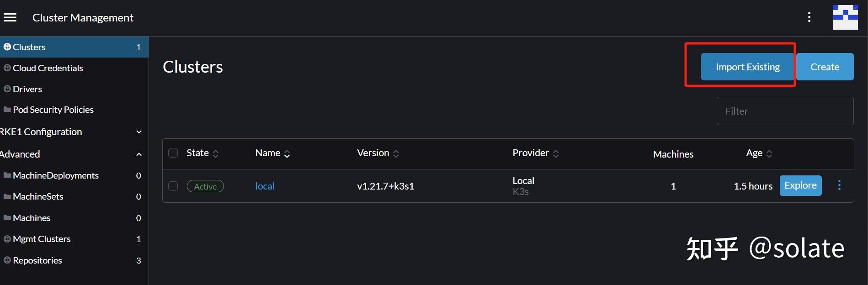Image resolution: width=868 pixels, height=285 pixels.
Task: Click the globe icon beside Drivers
Action: click(x=7, y=89)
